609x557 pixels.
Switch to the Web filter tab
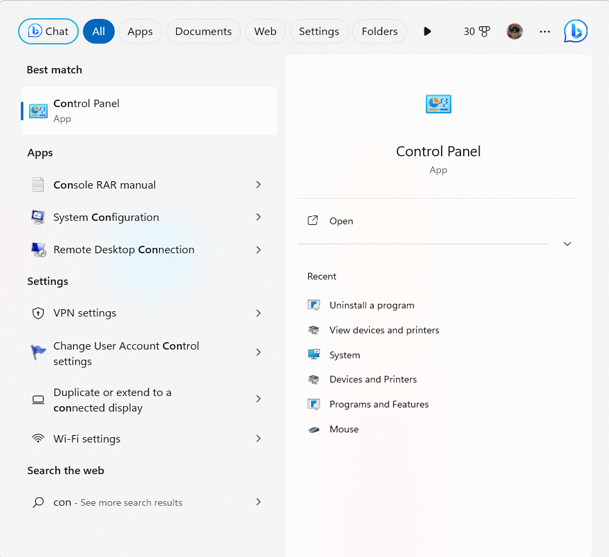(x=265, y=31)
